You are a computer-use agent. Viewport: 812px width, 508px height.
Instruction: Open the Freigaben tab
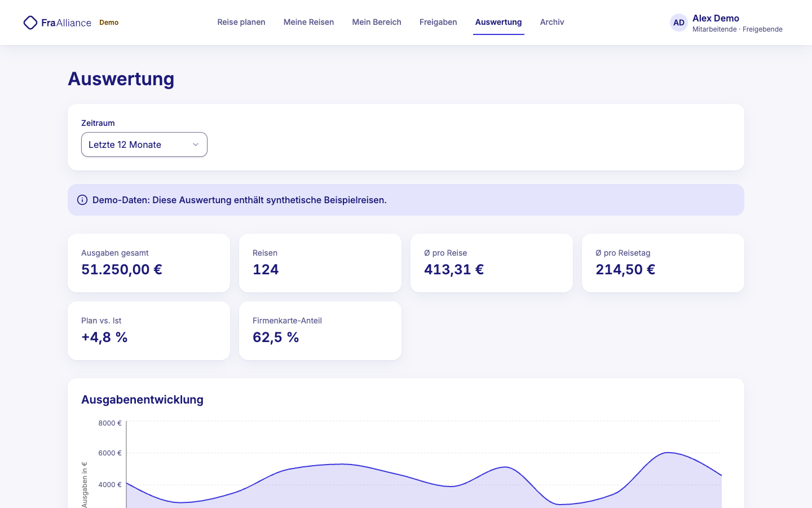pyautogui.click(x=438, y=22)
